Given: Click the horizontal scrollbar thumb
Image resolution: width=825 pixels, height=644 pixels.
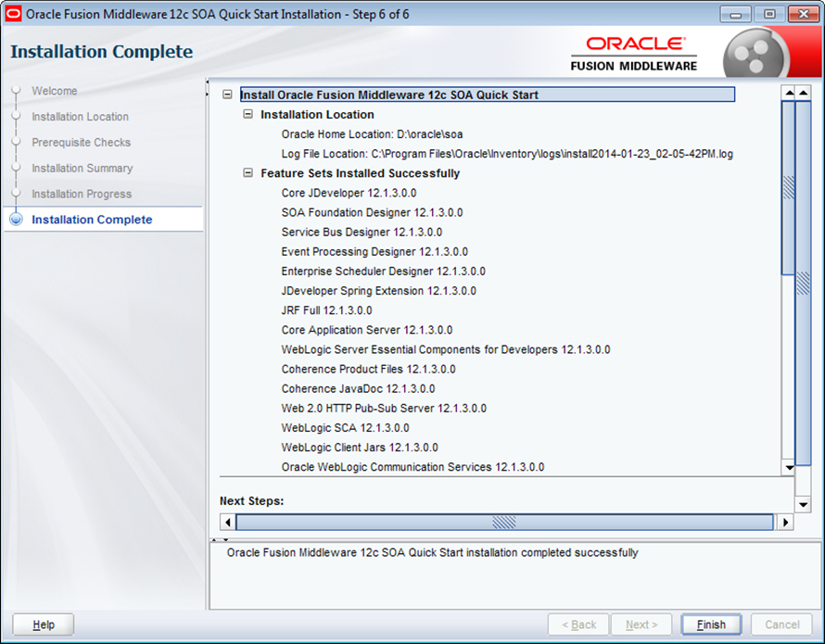Looking at the screenshot, I should (x=504, y=523).
